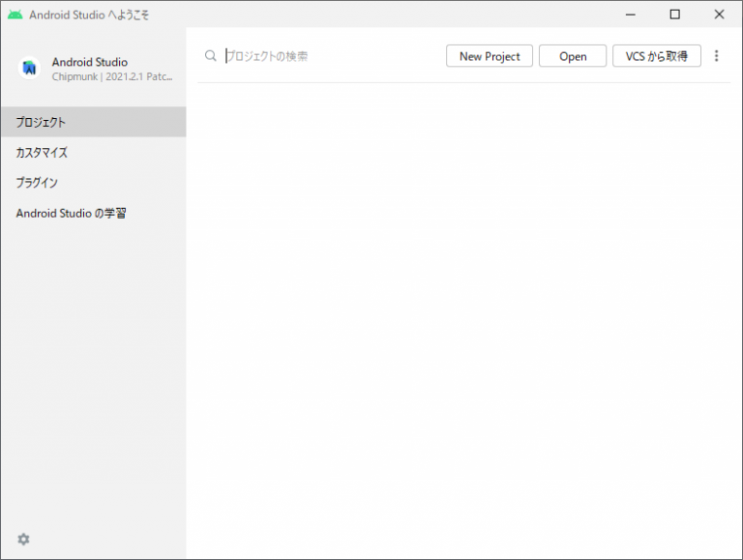Open the プラグイン tab
The image size is (743, 560).
click(93, 183)
